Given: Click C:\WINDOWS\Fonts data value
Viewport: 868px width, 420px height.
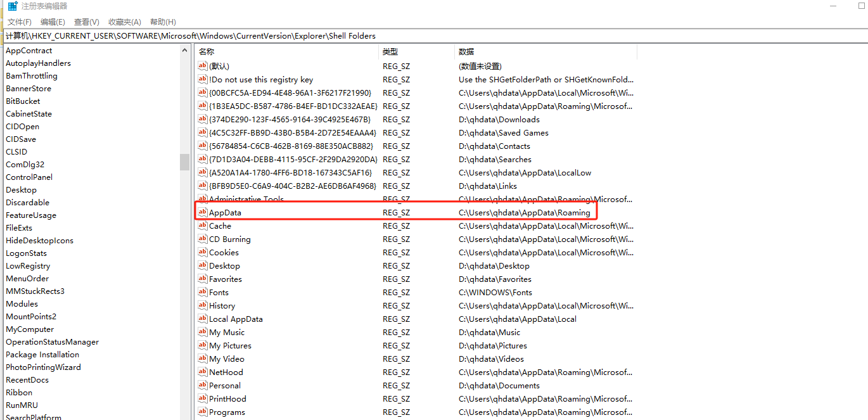Looking at the screenshot, I should point(495,293).
